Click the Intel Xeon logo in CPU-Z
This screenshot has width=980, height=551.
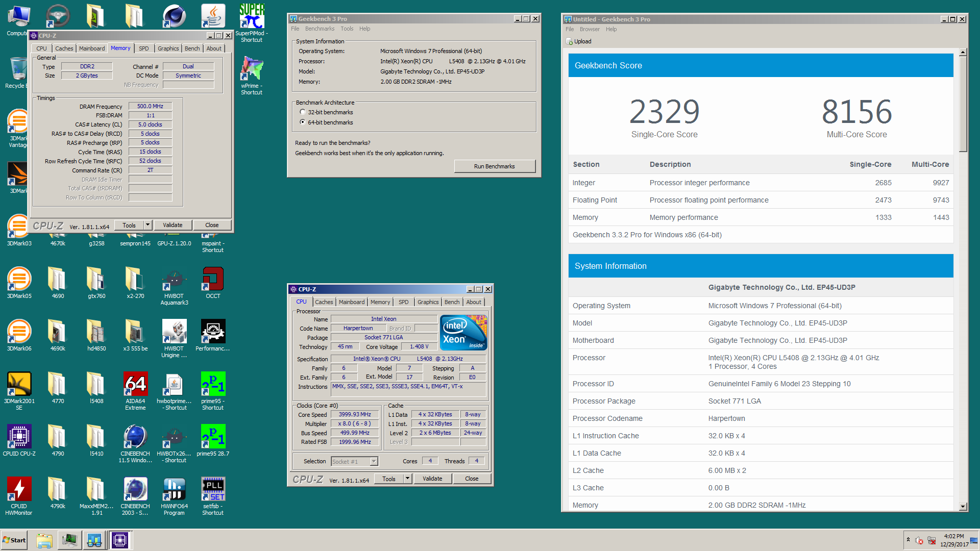click(x=463, y=333)
